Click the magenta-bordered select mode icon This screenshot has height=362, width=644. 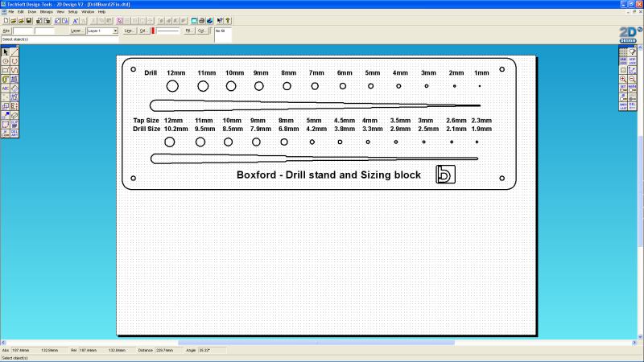[119, 21]
